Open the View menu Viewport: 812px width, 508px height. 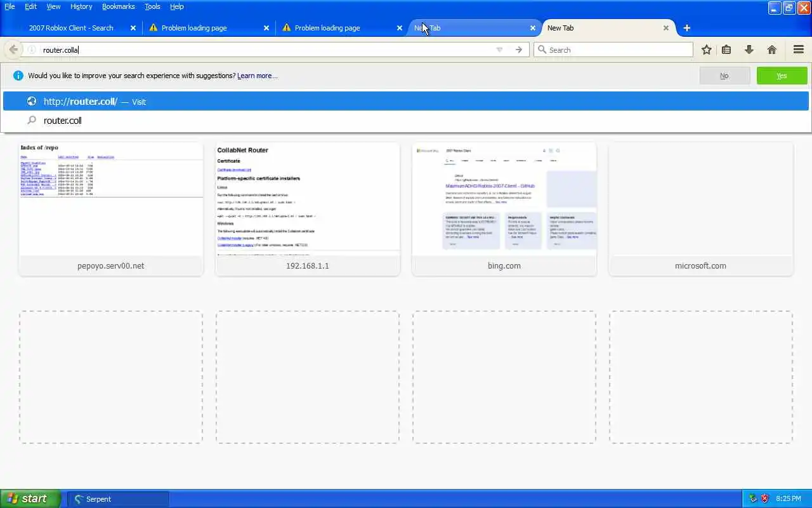(53, 6)
